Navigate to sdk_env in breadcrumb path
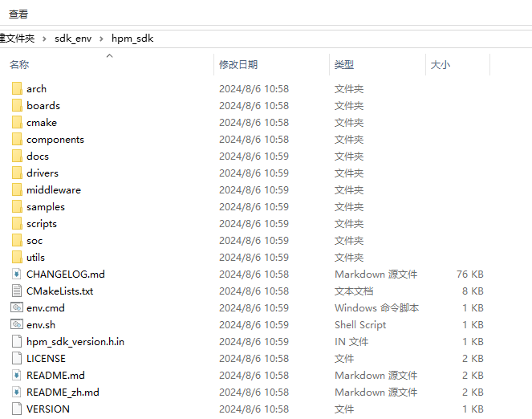This screenshot has width=532, height=419. tap(73, 39)
